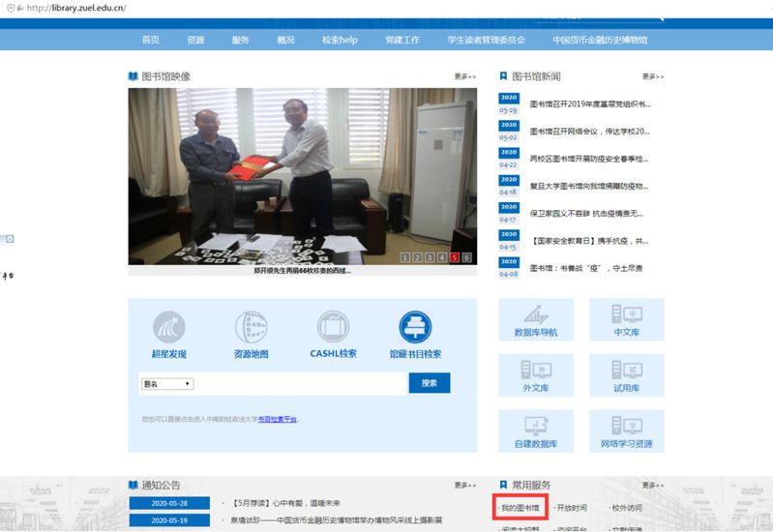This screenshot has height=532, width=773.
Task: Open 学生读者管理委员会 in the navigation bar
Action: pos(486,40)
